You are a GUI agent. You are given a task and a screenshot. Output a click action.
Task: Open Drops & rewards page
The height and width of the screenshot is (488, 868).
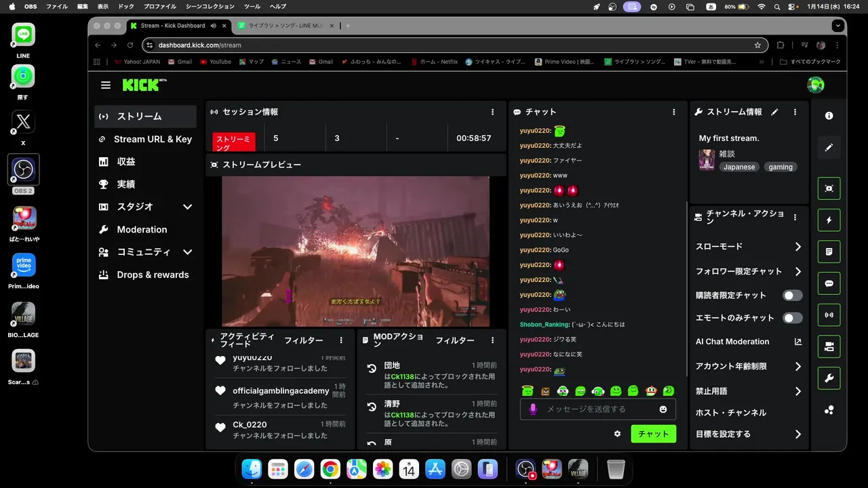point(146,274)
